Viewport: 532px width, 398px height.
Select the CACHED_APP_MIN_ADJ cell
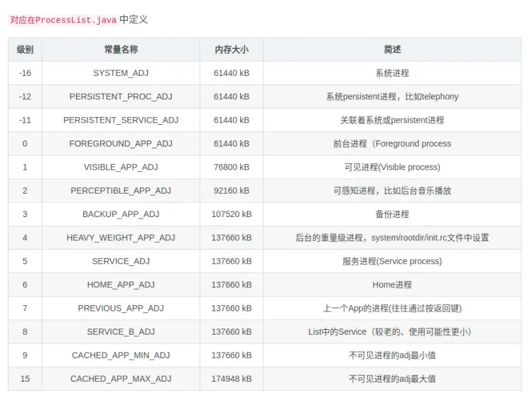tap(121, 355)
